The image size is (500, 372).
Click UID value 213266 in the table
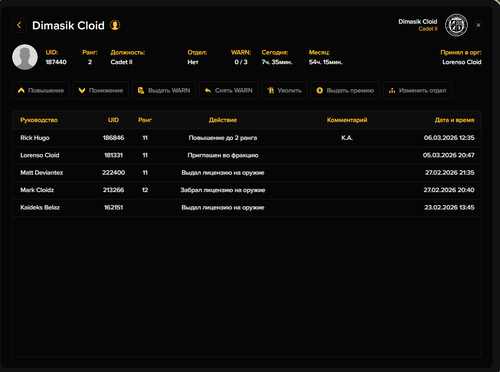[x=113, y=190]
